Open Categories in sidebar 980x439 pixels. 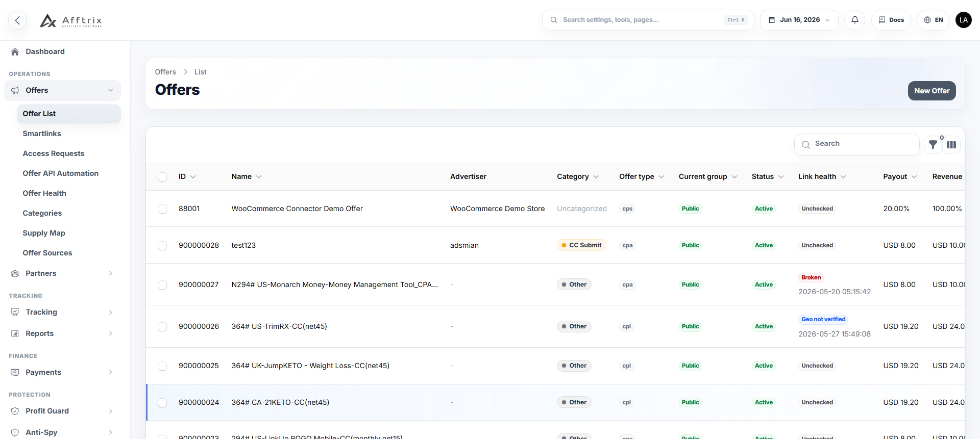point(42,213)
